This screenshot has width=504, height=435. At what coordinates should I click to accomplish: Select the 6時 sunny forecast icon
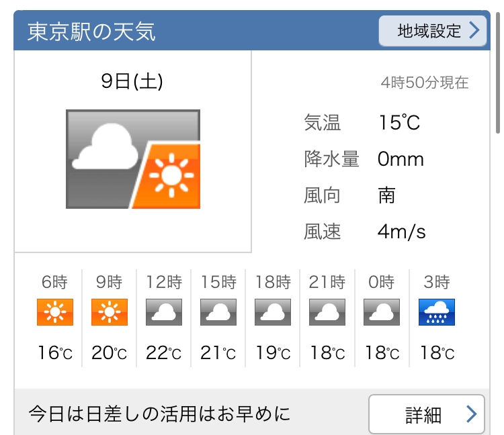55,312
